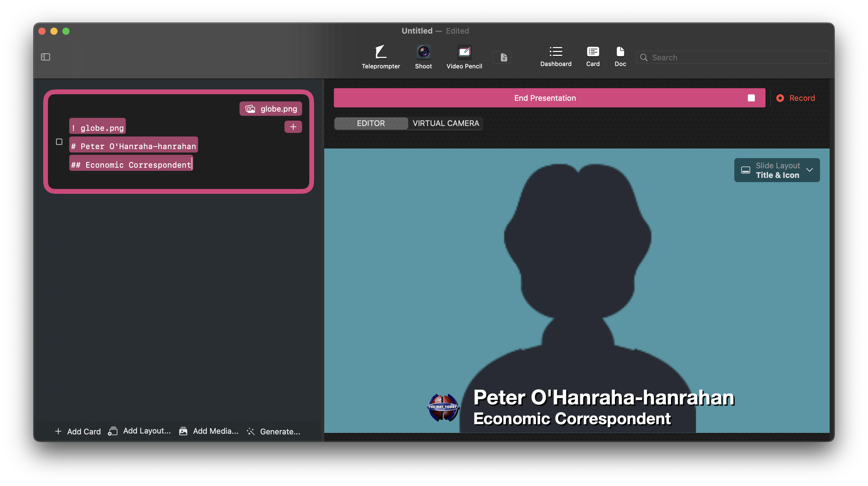Screen dimensions: 868x486
Task: Select the EDITOR tab
Action: [371, 123]
